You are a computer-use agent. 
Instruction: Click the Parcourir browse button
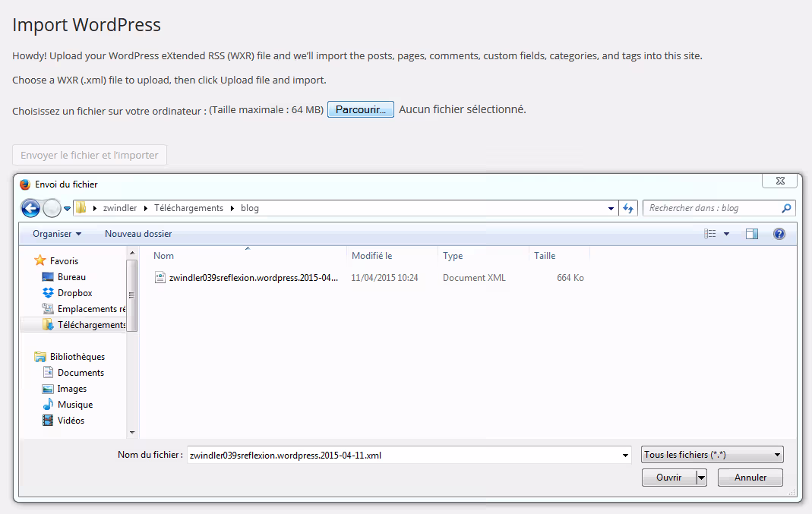pyautogui.click(x=360, y=110)
